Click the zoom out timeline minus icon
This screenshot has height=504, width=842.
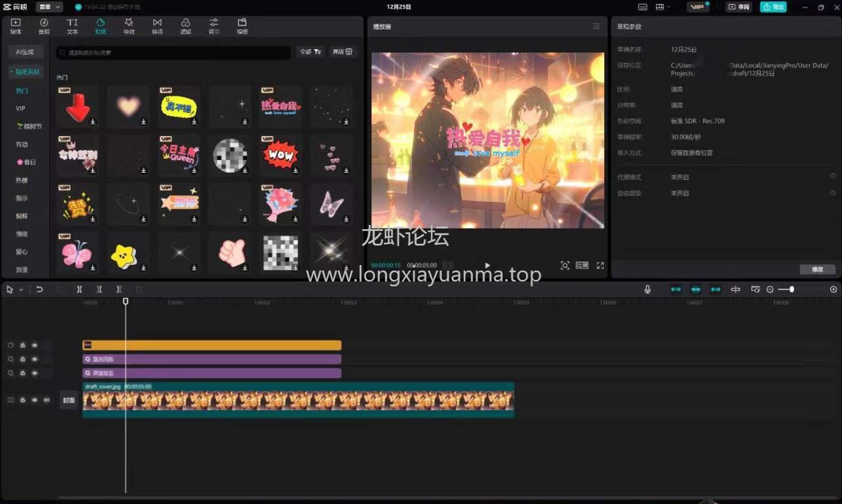(x=770, y=289)
